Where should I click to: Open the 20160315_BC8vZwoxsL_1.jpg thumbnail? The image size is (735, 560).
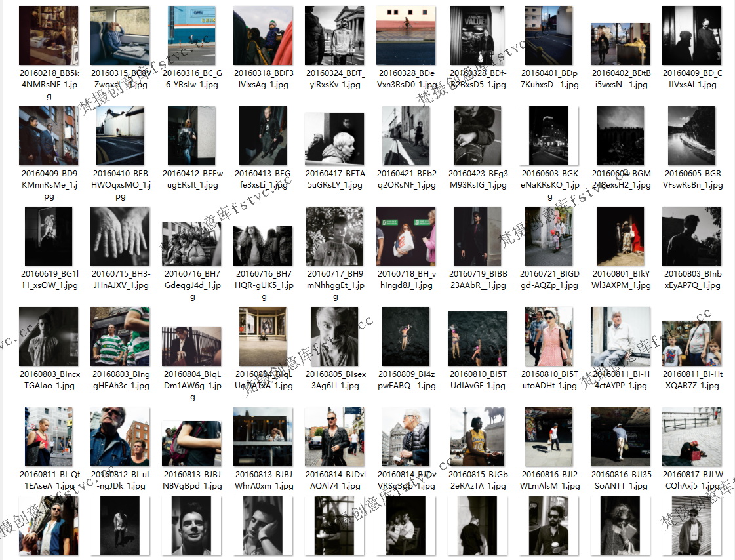pyautogui.click(x=121, y=35)
